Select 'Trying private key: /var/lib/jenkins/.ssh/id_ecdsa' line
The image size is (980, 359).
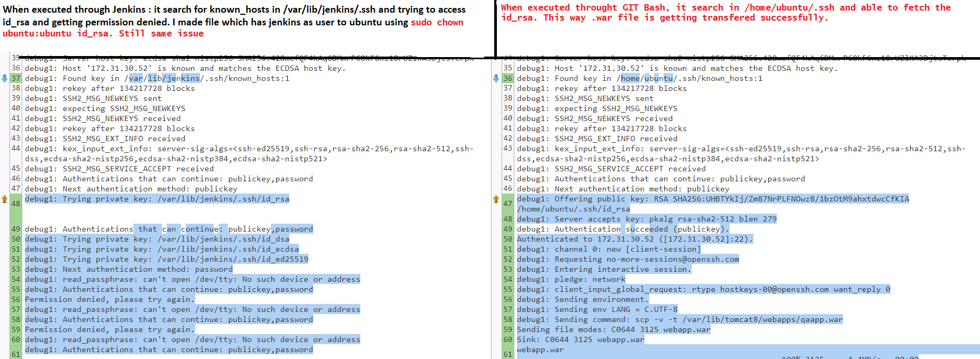162,249
